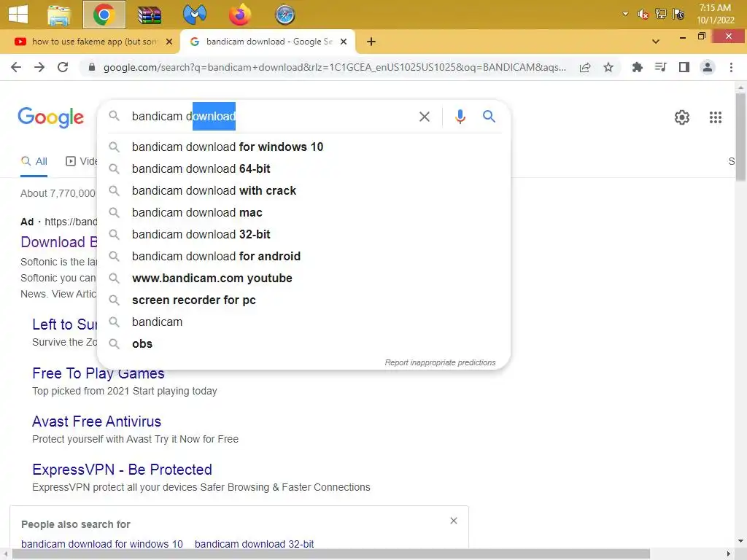The height and width of the screenshot is (560, 747).
Task: Open Malwarebytes from the taskbar
Action: point(194,15)
